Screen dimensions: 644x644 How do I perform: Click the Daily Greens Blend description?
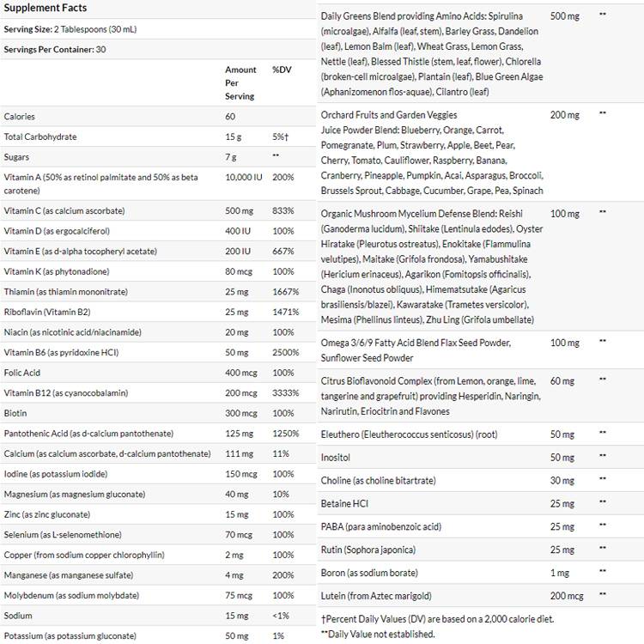tap(429, 53)
